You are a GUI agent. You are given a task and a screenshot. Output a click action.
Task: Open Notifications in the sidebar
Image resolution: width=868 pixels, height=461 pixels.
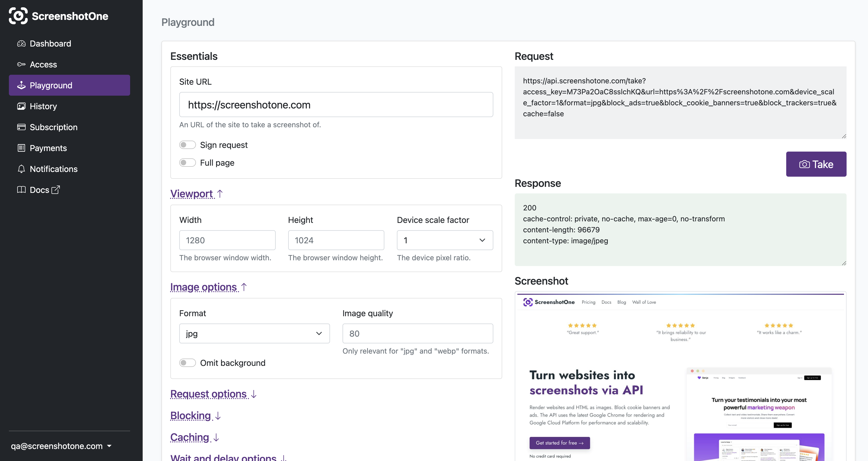(x=70, y=169)
